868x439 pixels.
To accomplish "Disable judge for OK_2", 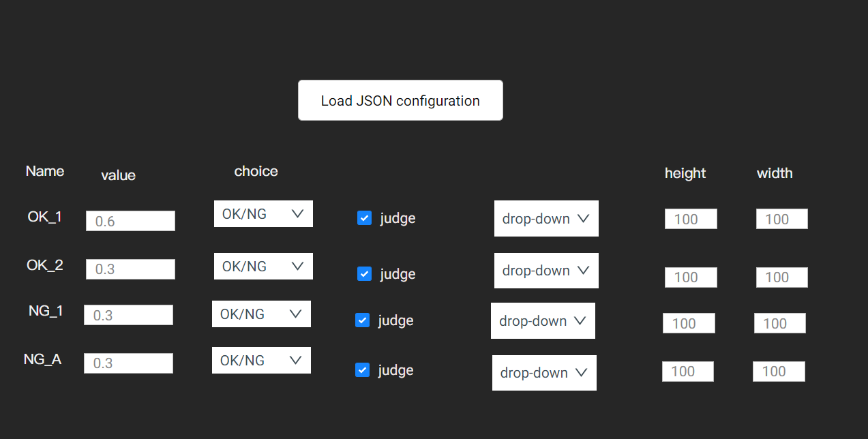I will 364,273.
